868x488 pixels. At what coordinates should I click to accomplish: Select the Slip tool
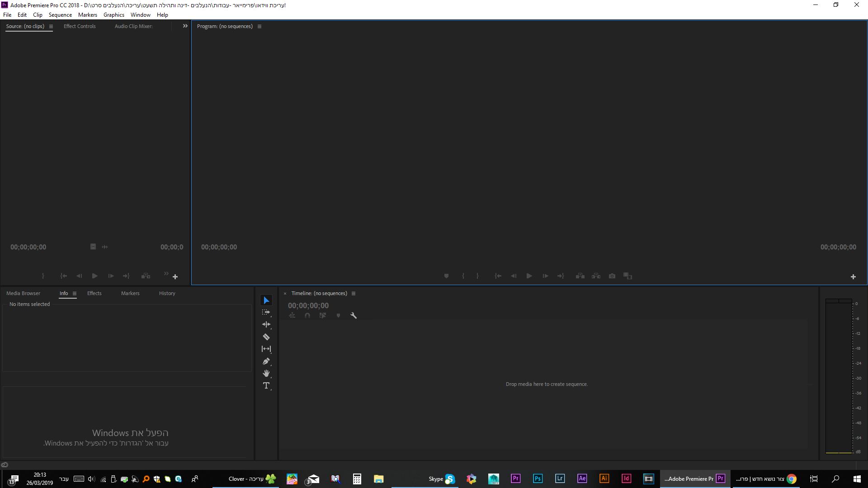[266, 349]
